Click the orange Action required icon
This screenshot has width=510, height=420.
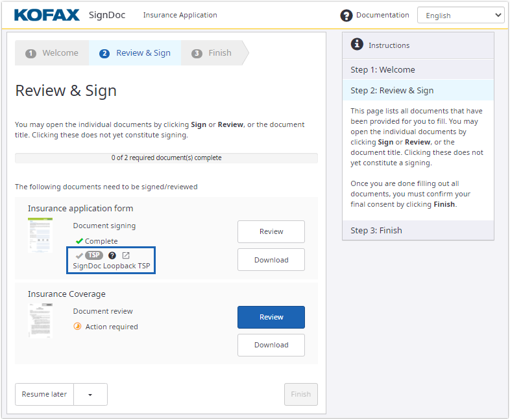click(x=78, y=327)
